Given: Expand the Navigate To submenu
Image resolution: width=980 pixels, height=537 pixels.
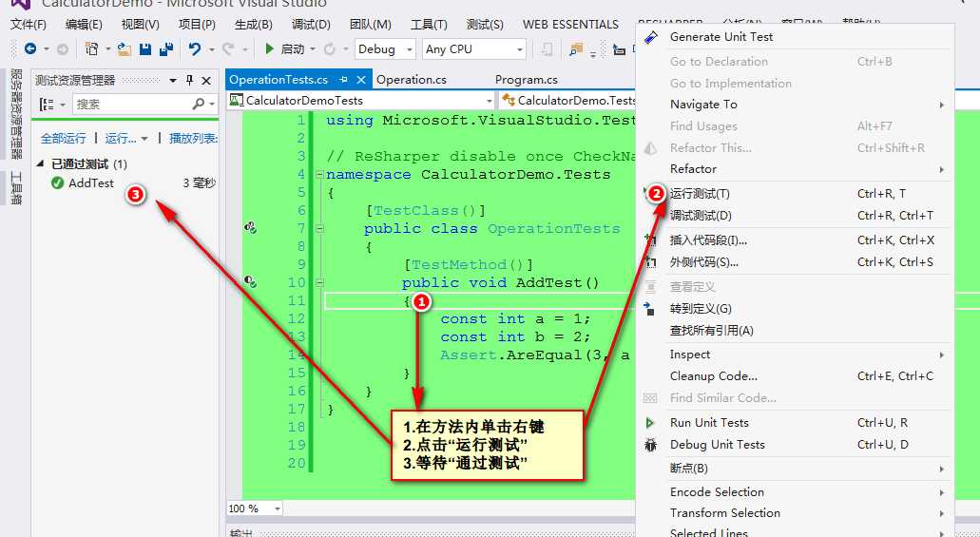Looking at the screenshot, I should (795, 105).
